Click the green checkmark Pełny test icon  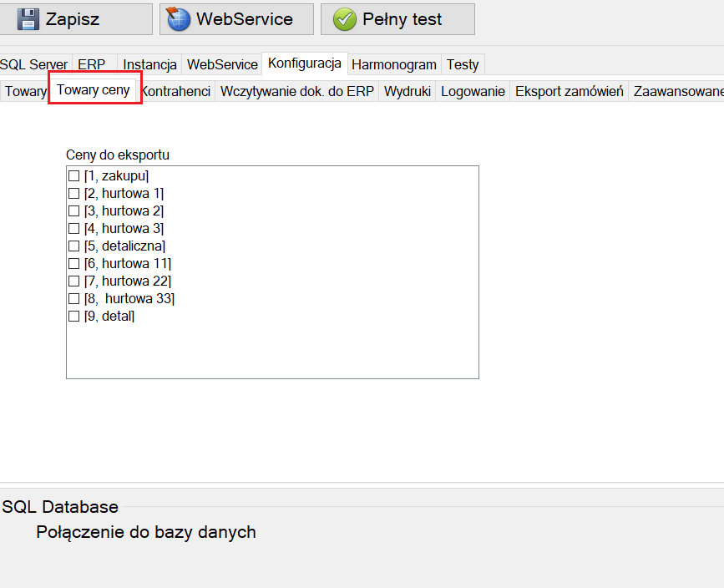pyautogui.click(x=344, y=19)
